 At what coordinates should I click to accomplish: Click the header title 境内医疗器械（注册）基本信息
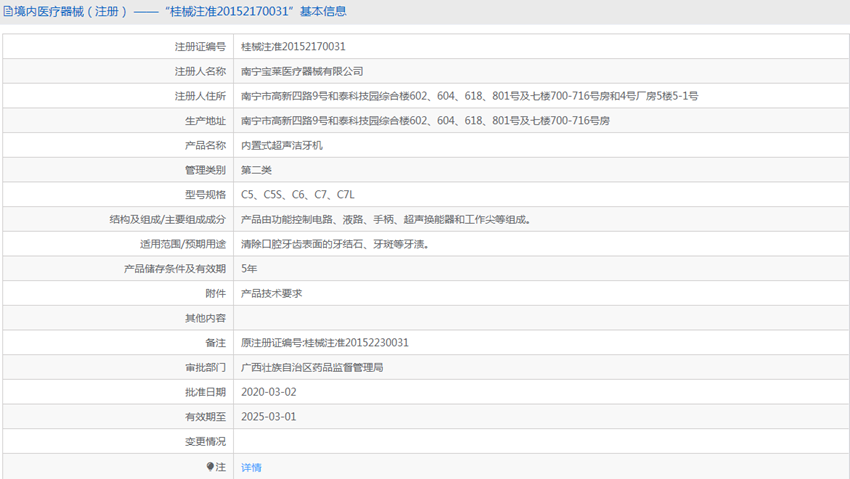[180, 11]
